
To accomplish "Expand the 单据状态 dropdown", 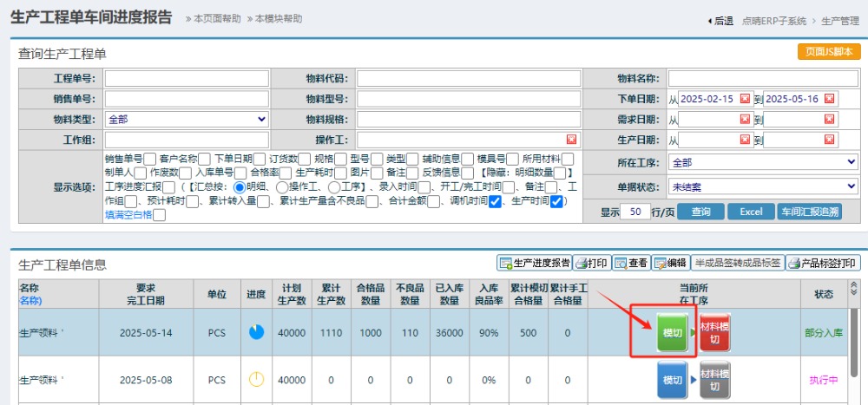I will [x=762, y=186].
